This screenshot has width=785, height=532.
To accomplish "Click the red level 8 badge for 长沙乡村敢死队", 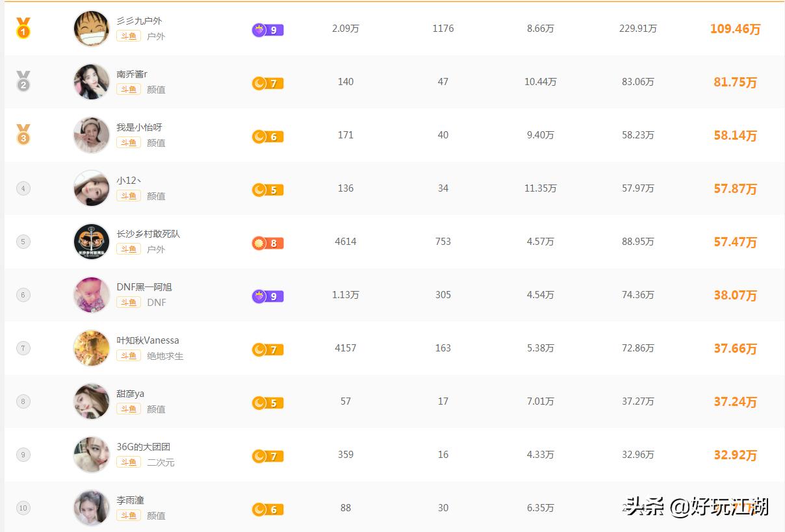I will tap(268, 243).
